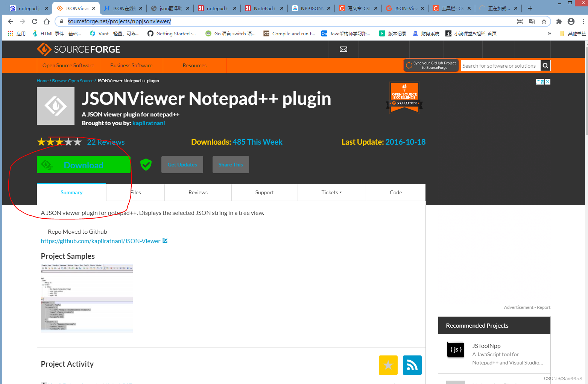Open the kapilratnani author link

[149, 123]
